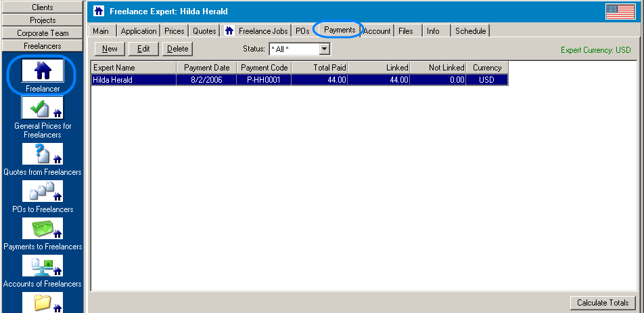644x313 pixels.
Task: Sort by the Payment Date column header
Action: click(206, 68)
